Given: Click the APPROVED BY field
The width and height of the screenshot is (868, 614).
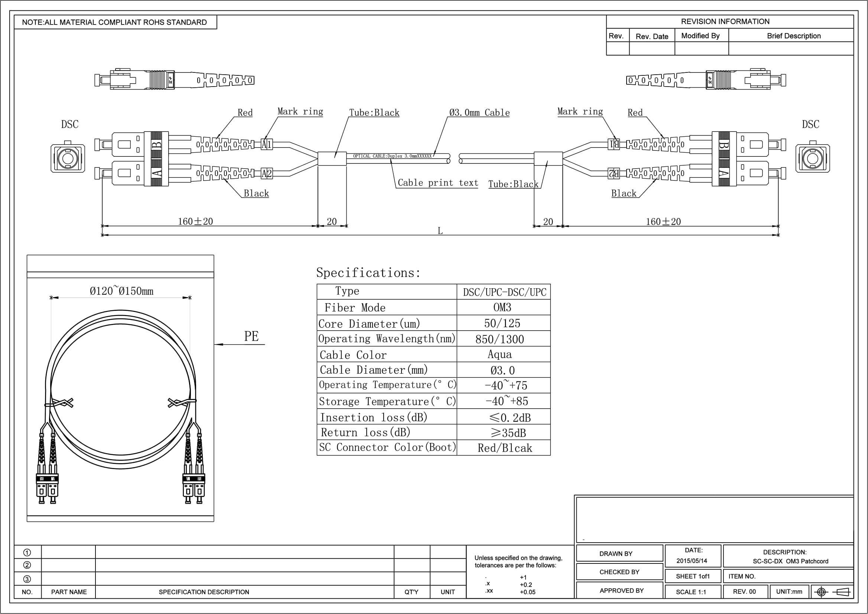Looking at the screenshot, I should (619, 590).
